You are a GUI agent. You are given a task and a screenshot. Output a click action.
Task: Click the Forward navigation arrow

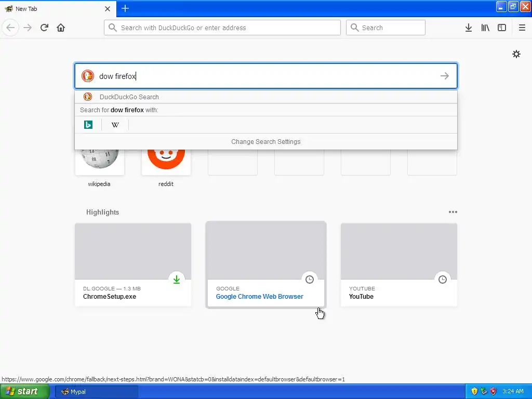tap(28, 28)
